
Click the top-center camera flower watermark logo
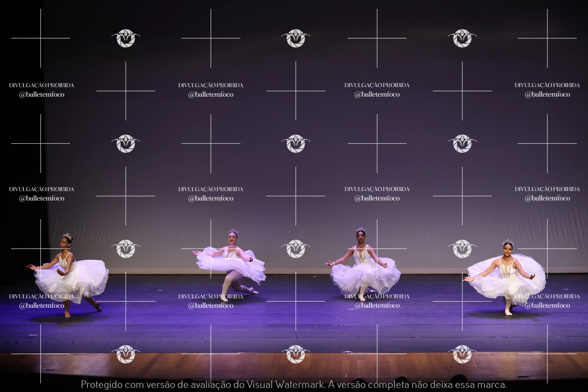point(296,38)
